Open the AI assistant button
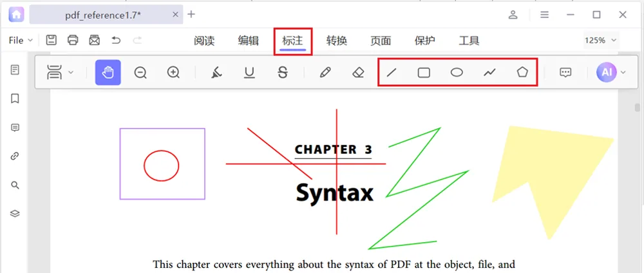This screenshot has width=644, height=273. coord(607,72)
